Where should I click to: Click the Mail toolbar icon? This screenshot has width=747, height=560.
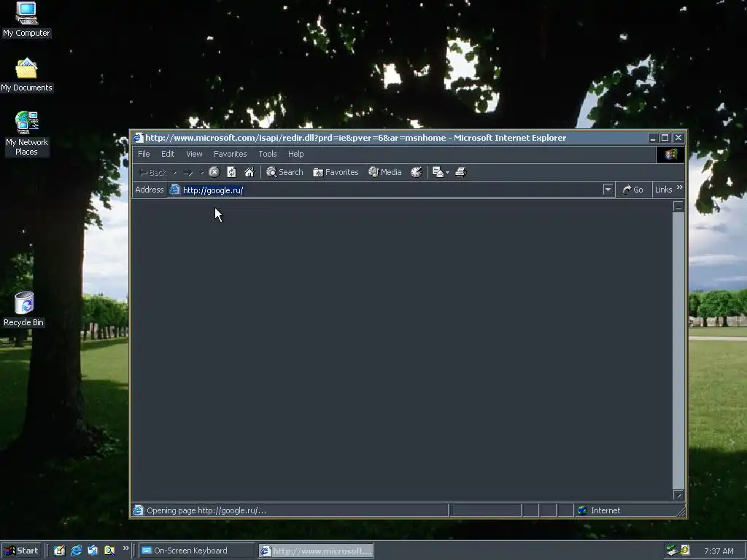click(x=438, y=172)
